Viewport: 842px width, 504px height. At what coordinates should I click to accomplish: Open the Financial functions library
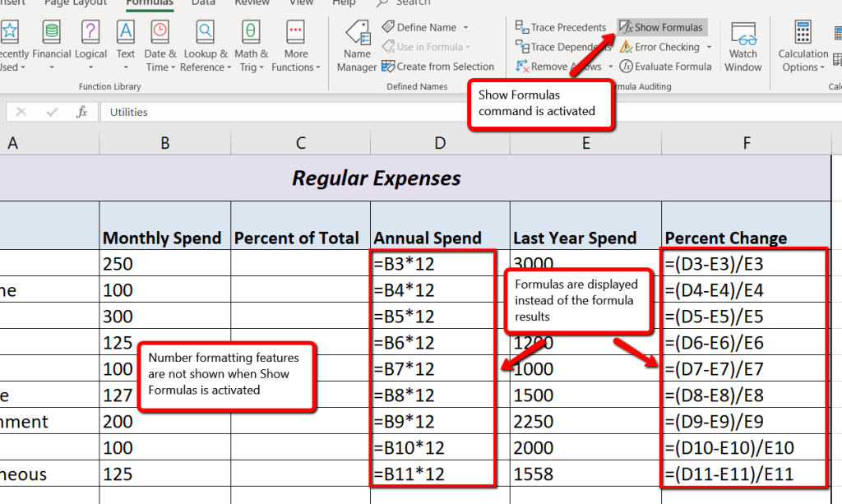point(52,45)
